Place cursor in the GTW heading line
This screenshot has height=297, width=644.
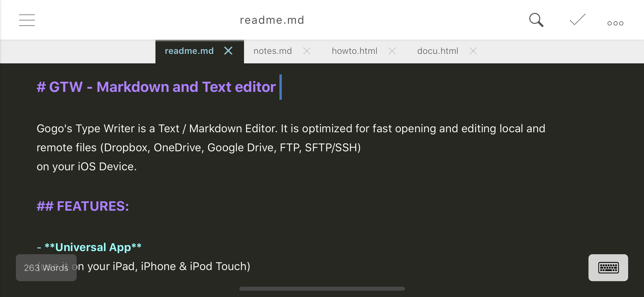(x=159, y=87)
